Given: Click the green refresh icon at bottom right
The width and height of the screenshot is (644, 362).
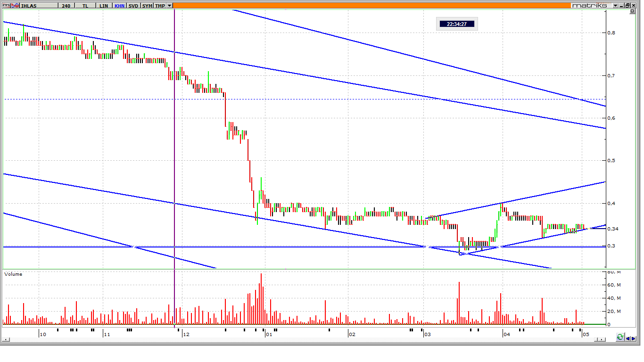Looking at the screenshot, I should tap(620, 337).
